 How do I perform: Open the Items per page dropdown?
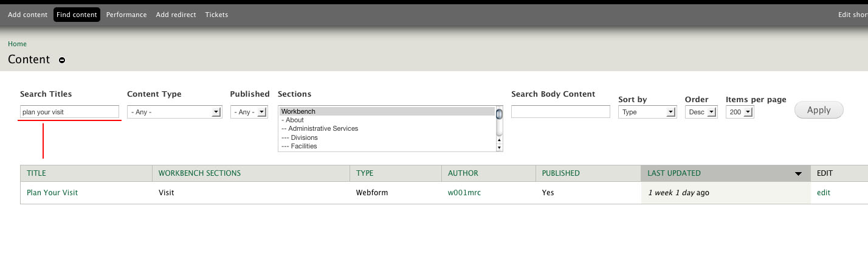click(740, 112)
